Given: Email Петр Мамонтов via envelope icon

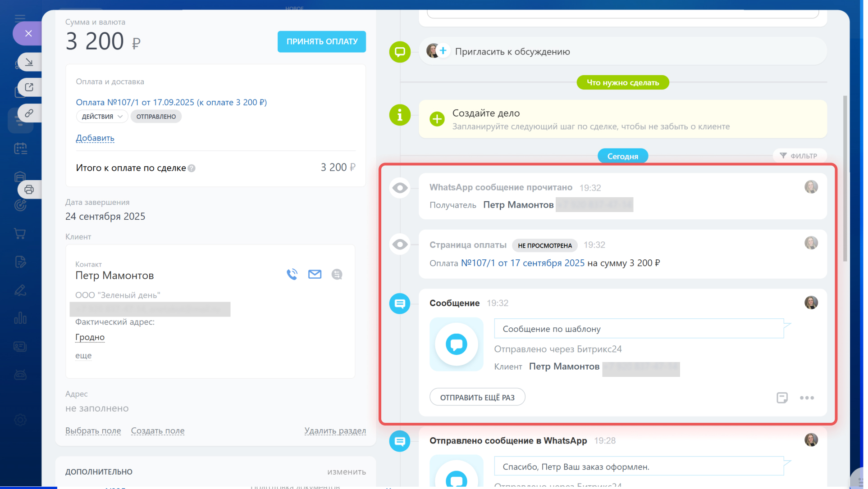Looking at the screenshot, I should 315,274.
